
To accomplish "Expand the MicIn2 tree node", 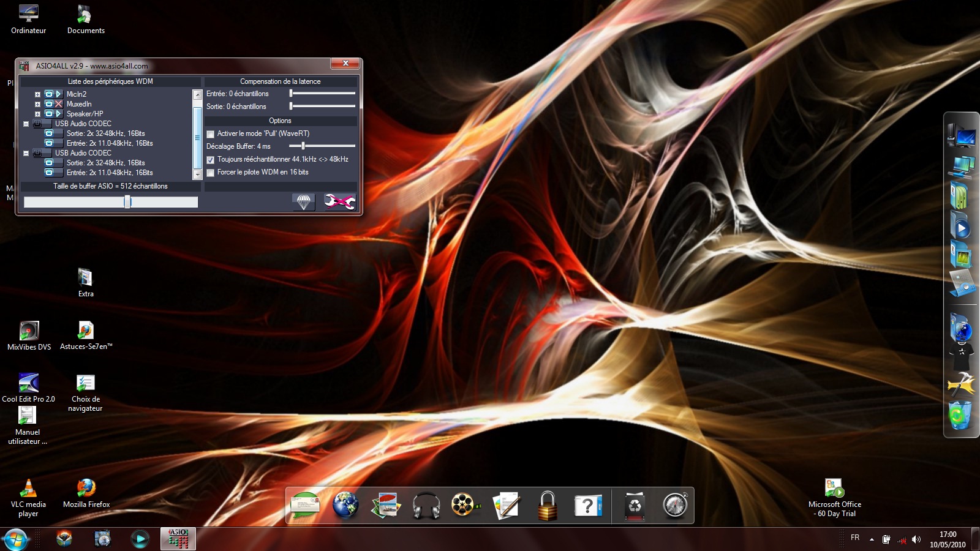I will coord(37,94).
